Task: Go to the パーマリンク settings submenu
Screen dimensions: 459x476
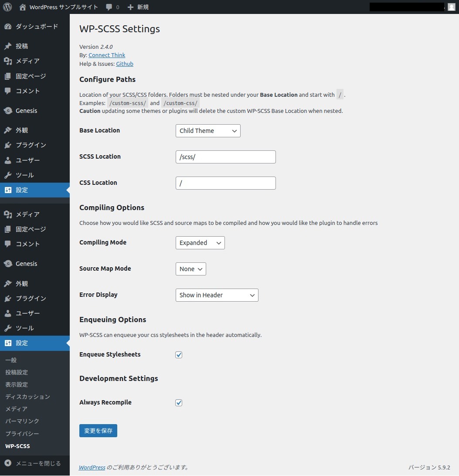Action: [22, 421]
